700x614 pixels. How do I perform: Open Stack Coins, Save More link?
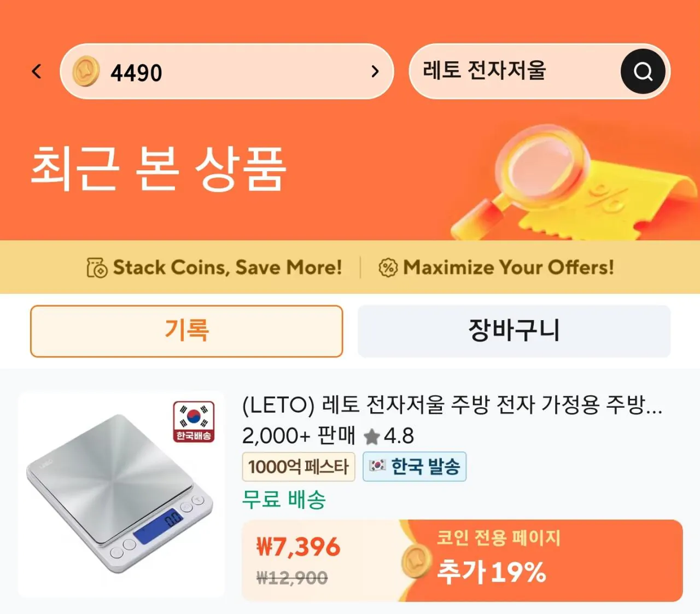click(227, 268)
